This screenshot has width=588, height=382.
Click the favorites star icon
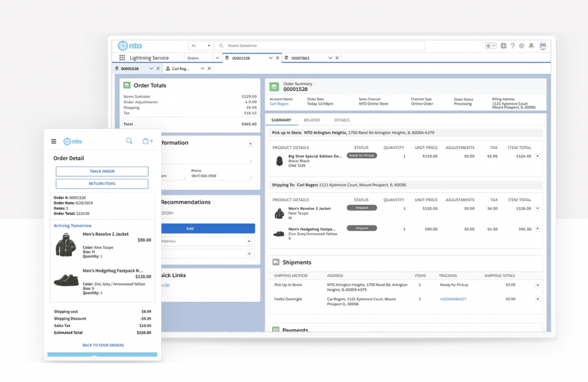pos(489,45)
